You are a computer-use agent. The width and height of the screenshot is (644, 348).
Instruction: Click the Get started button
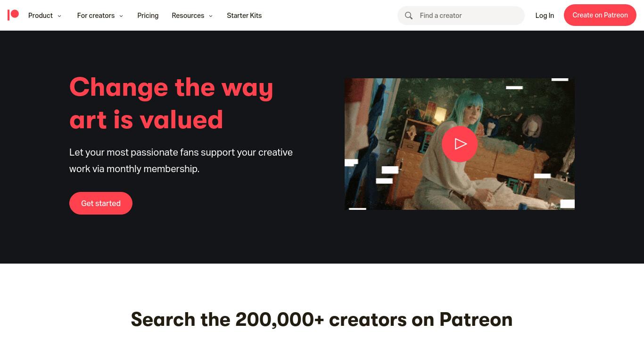pyautogui.click(x=101, y=203)
